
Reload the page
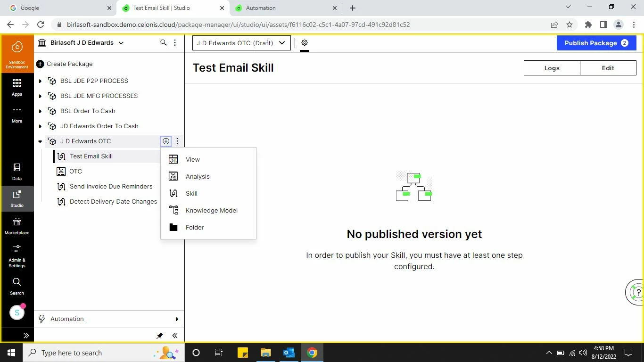coord(41,25)
